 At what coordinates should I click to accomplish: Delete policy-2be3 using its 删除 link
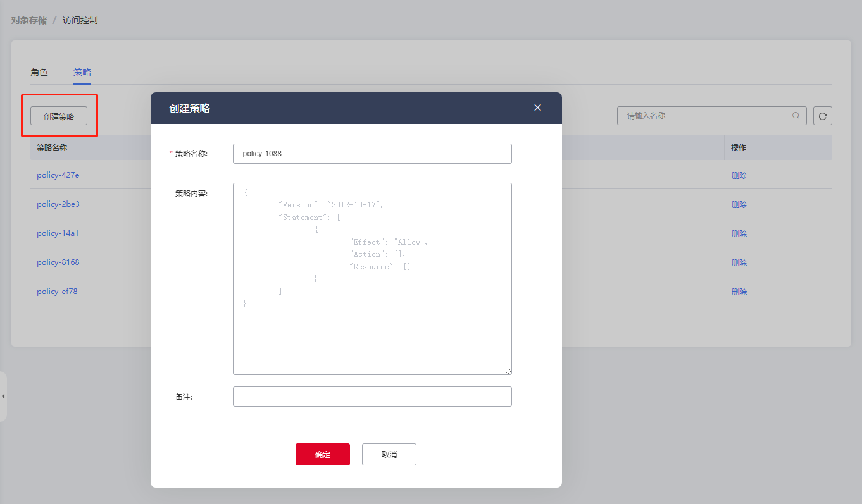click(x=739, y=204)
